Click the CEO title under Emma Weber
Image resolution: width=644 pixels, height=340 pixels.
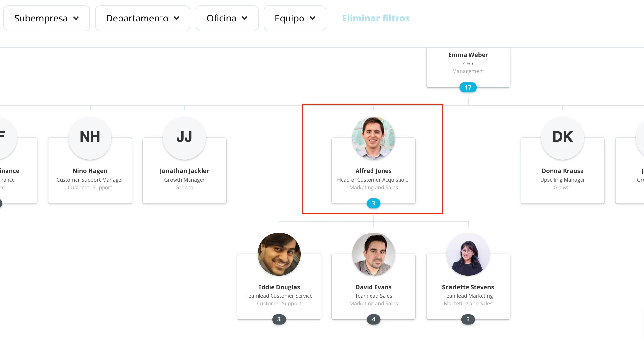point(468,64)
